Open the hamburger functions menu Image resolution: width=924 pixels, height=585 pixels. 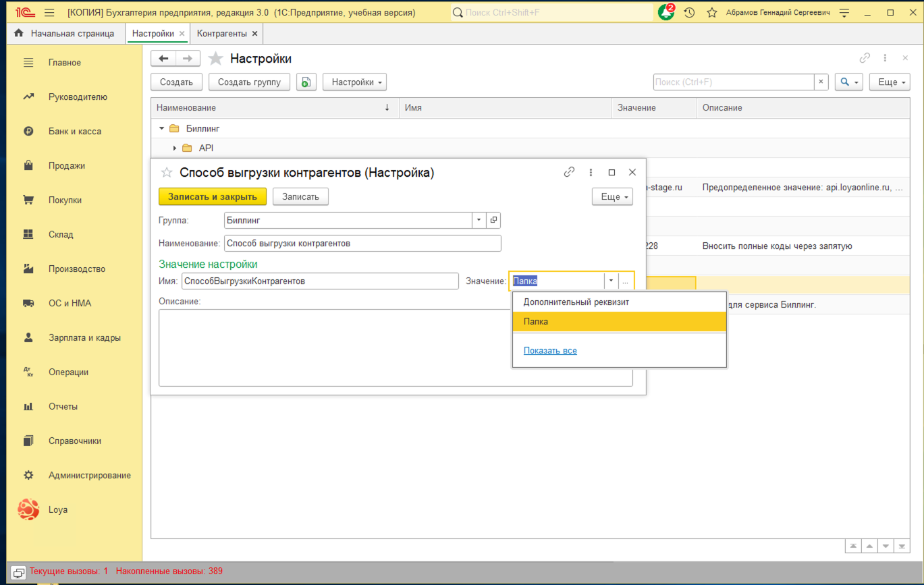(49, 13)
